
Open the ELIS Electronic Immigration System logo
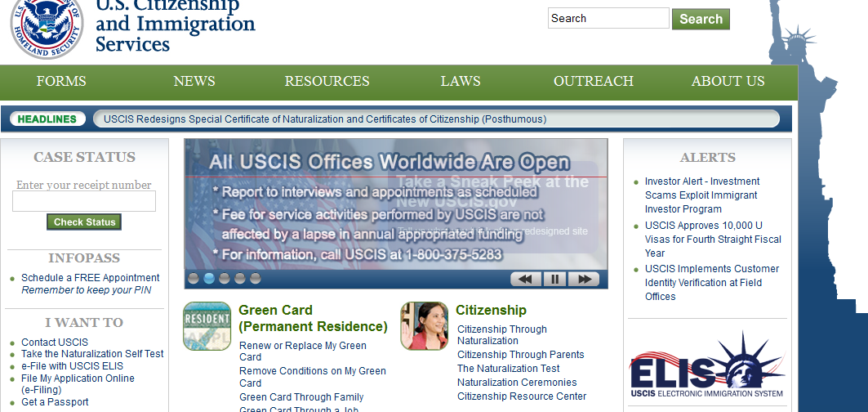click(707, 365)
